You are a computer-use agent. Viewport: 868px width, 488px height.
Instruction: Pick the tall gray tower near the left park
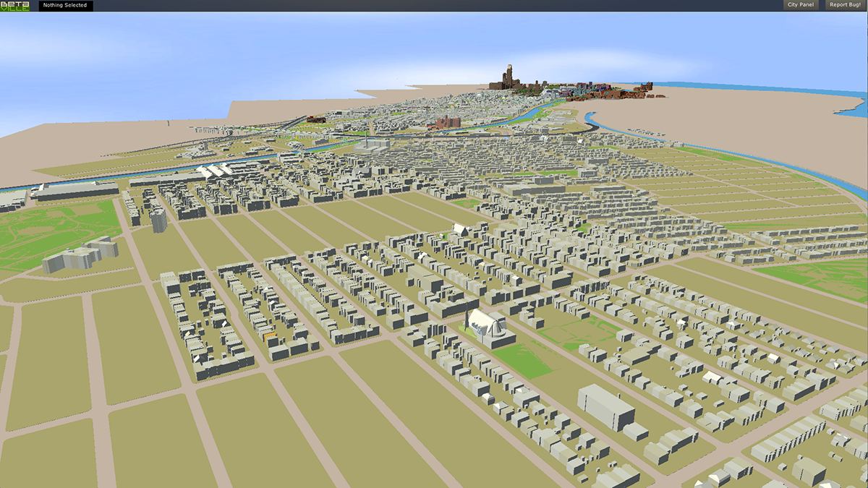coord(158,219)
